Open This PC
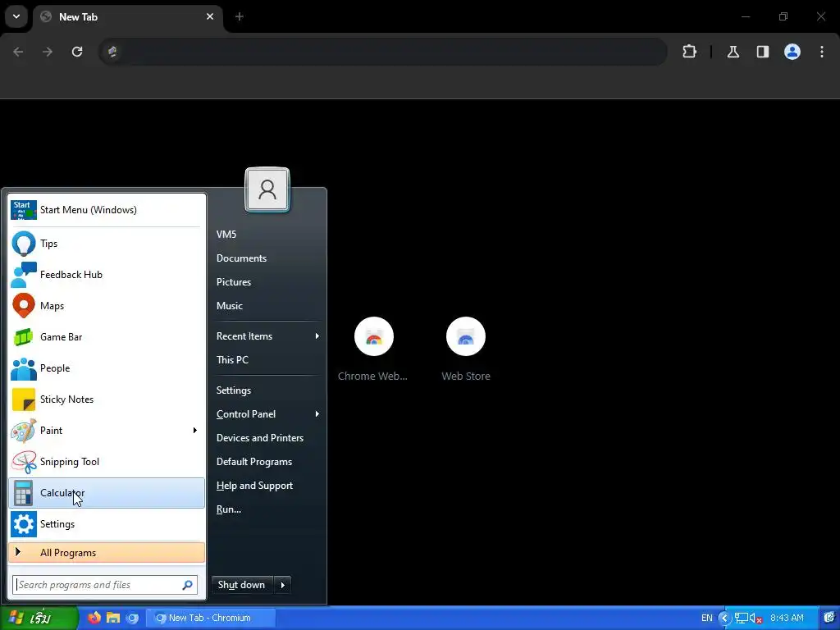Screen dimensions: 840x630 pos(232,360)
